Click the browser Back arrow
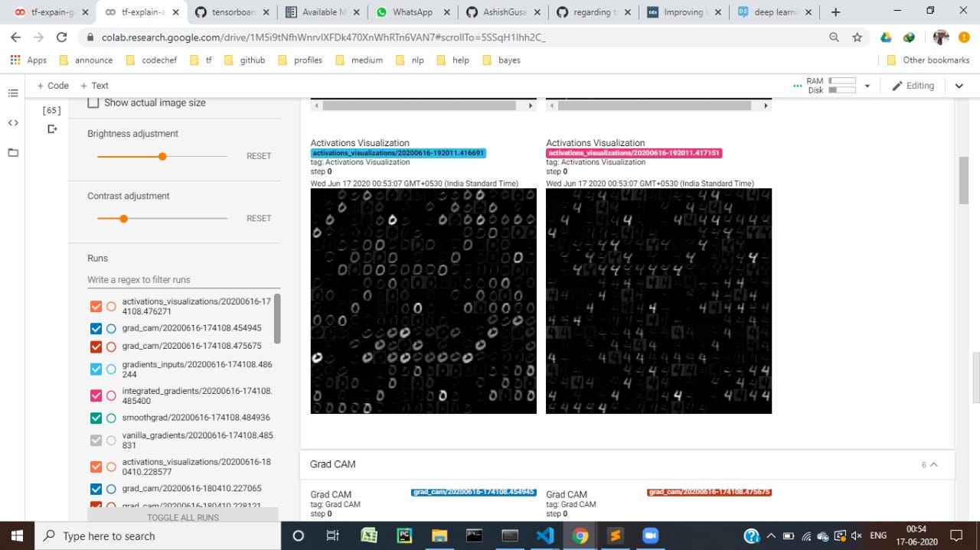The image size is (980, 550). [16, 37]
